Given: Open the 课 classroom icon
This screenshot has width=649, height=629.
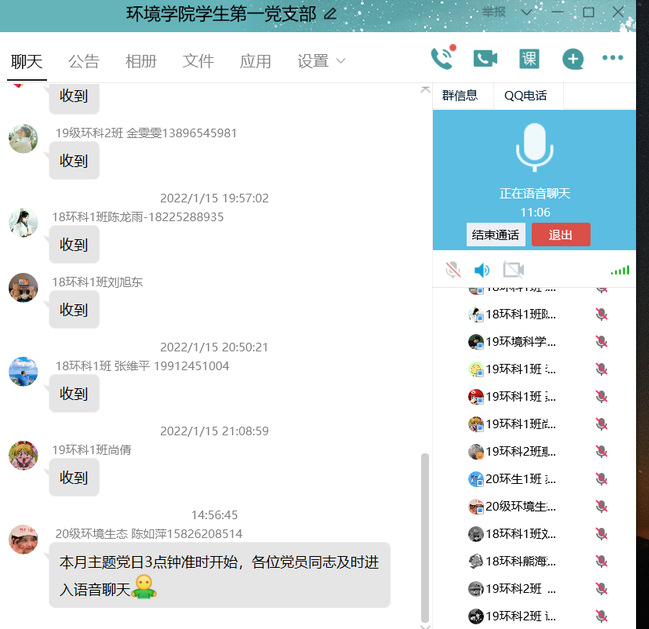Looking at the screenshot, I should [x=529, y=59].
